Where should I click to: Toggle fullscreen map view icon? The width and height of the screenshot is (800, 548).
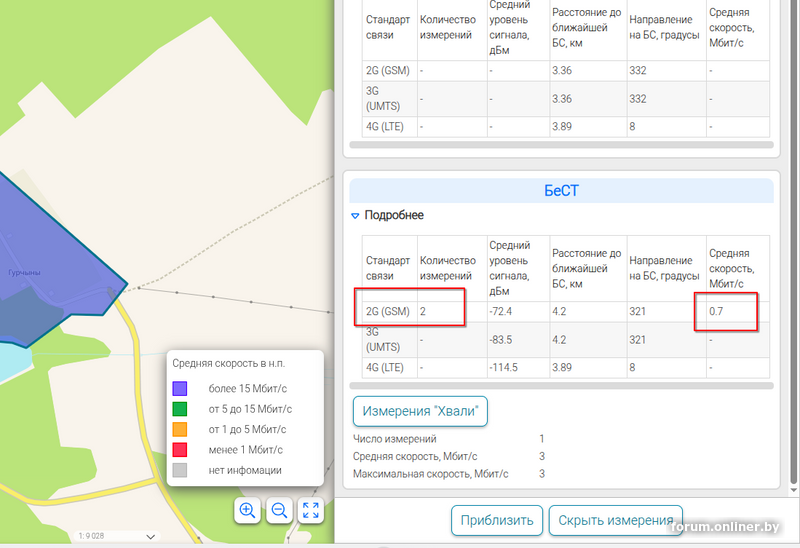pyautogui.click(x=311, y=510)
